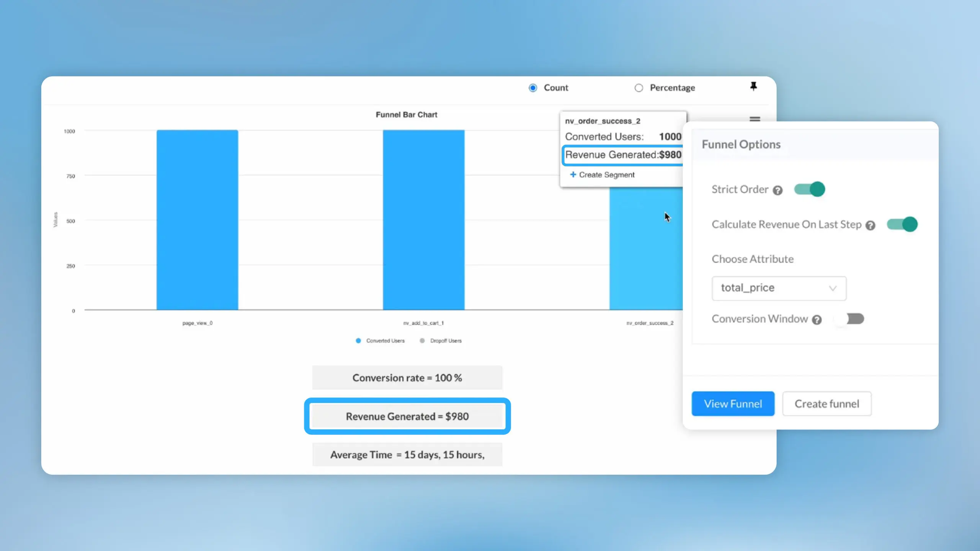Click the dropdown chevron next to total_price
The height and width of the screenshot is (551, 980).
(x=832, y=288)
